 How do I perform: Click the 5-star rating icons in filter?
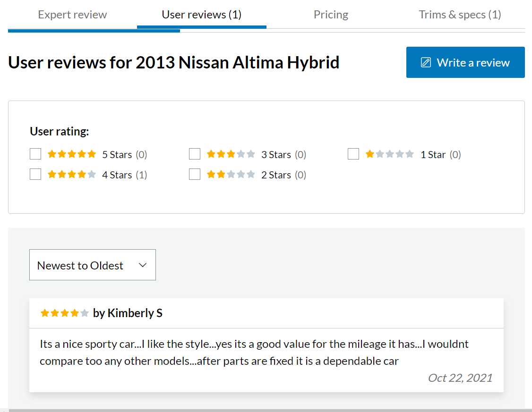pyautogui.click(x=72, y=154)
